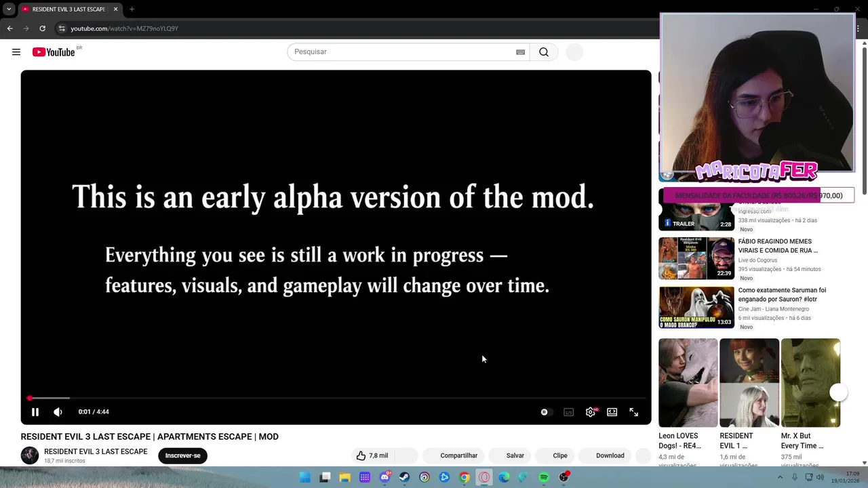Open Microsoft Edge from taskbar

[x=504, y=477]
